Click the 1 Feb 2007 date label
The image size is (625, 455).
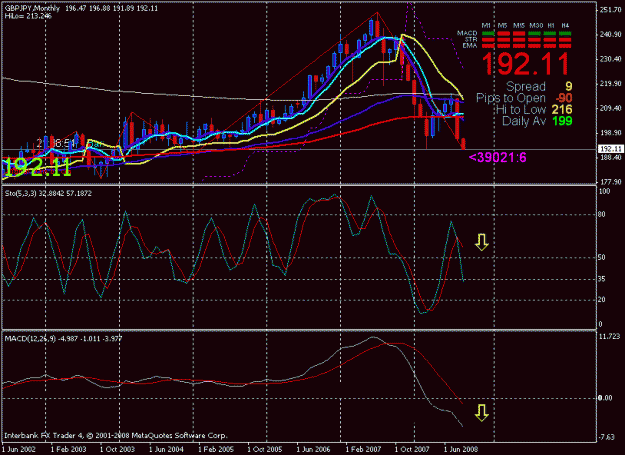click(363, 449)
